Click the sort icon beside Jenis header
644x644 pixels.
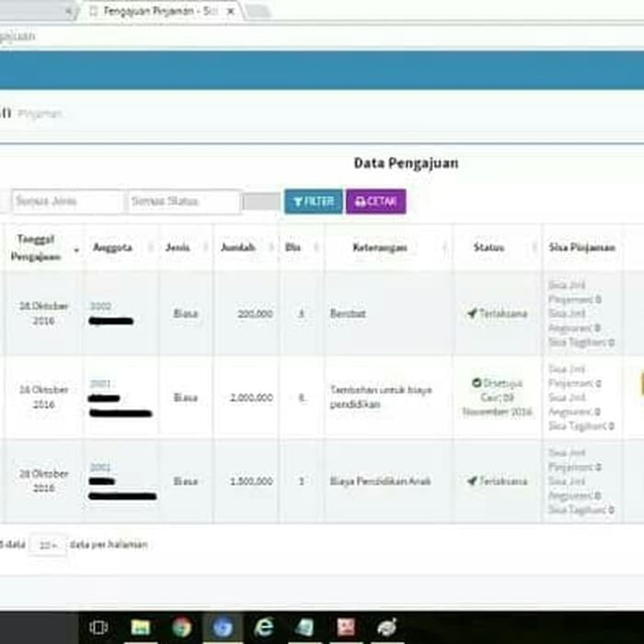pos(205,247)
